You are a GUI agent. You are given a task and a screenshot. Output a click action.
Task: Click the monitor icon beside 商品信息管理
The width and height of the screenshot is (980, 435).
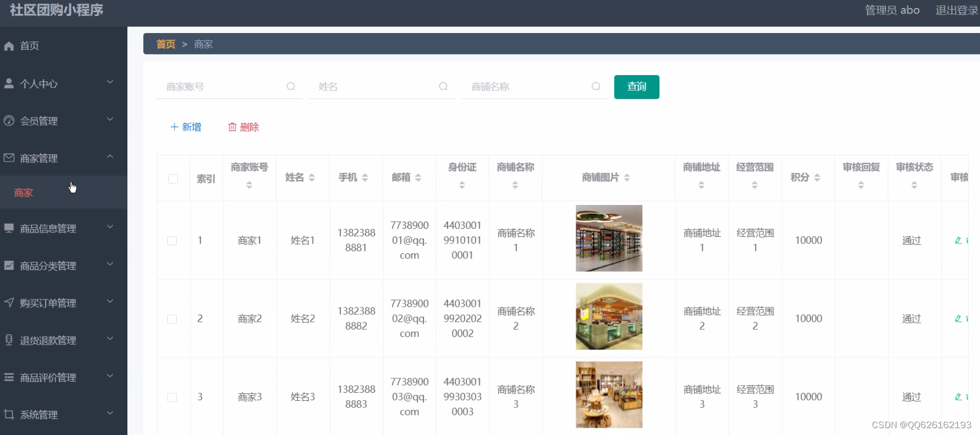[x=9, y=228]
